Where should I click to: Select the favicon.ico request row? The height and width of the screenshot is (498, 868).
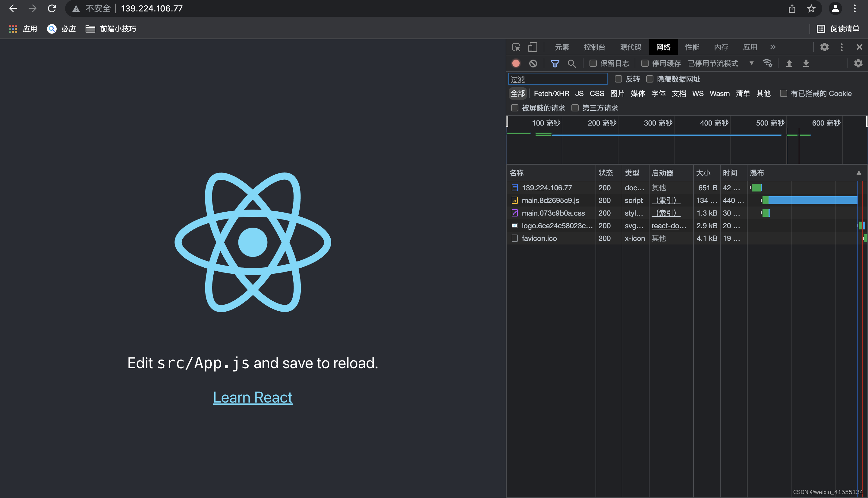pos(687,238)
